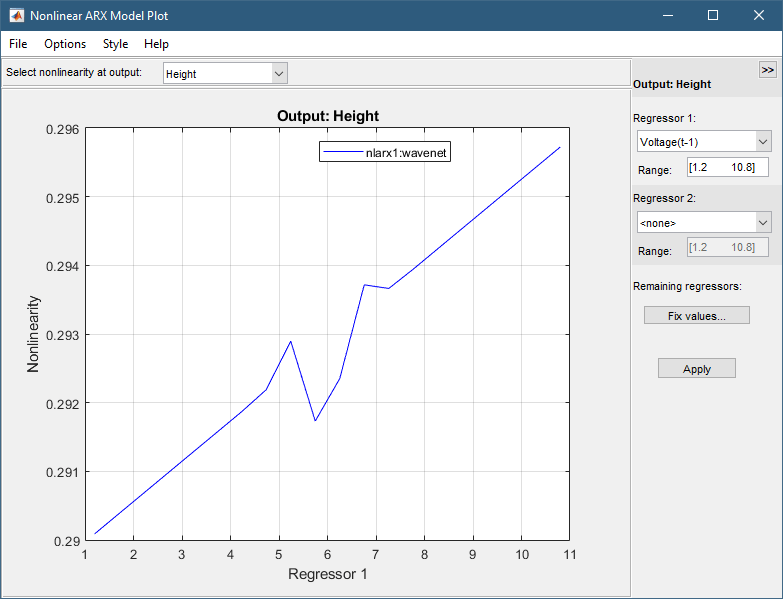Click the 'Nonlinearity' y-axis label

tap(33, 334)
